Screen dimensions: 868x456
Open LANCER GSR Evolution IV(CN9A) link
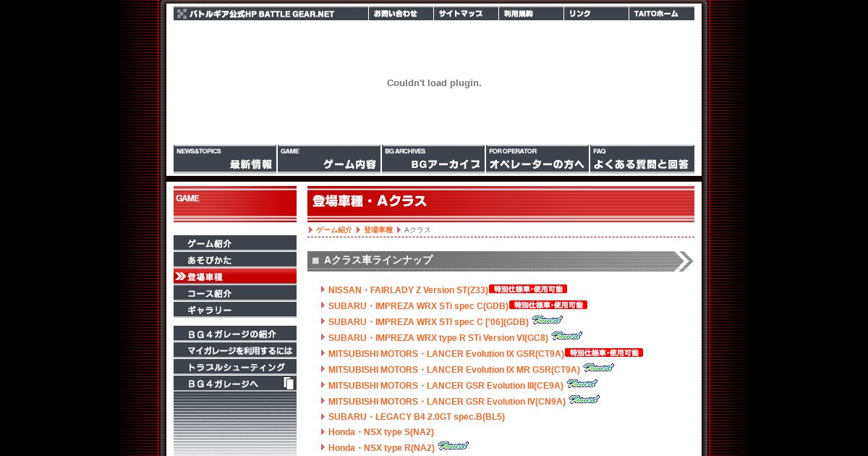tap(447, 402)
